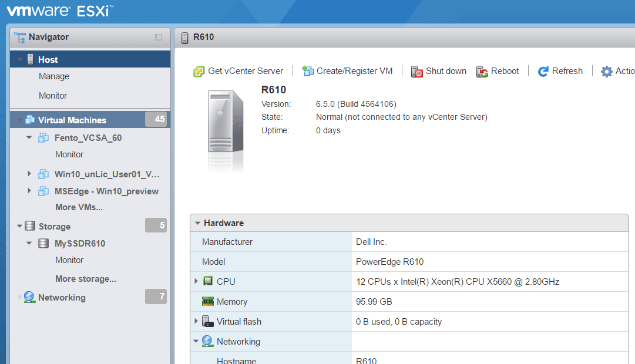Click the Reboot button
This screenshot has height=364, width=635.
point(498,72)
